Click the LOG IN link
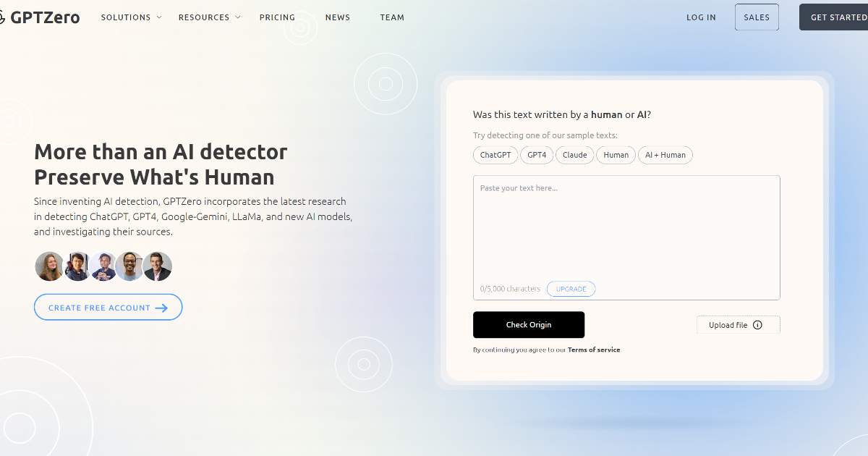This screenshot has height=456, width=868. coord(701,17)
